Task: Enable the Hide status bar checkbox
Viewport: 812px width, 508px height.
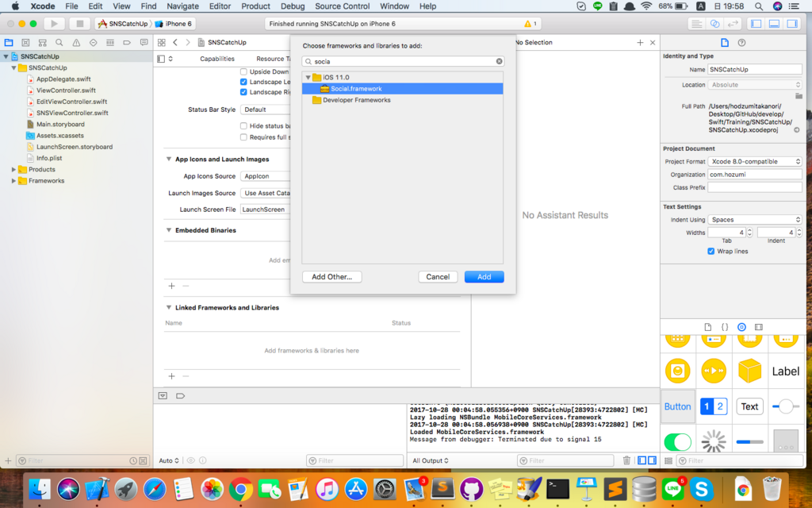Action: coord(243,126)
